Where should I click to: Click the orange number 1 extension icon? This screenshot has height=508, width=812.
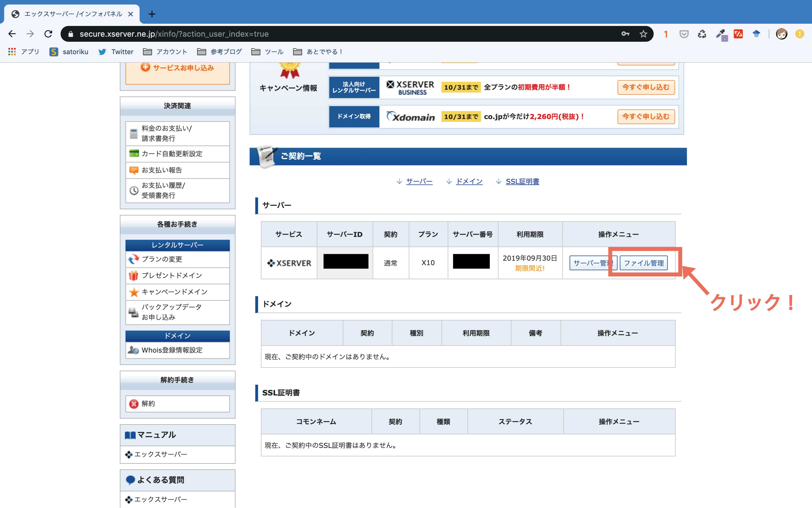pyautogui.click(x=666, y=34)
